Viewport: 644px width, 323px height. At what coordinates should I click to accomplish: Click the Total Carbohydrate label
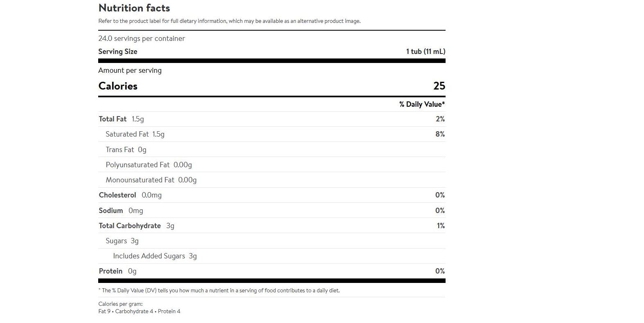point(130,226)
